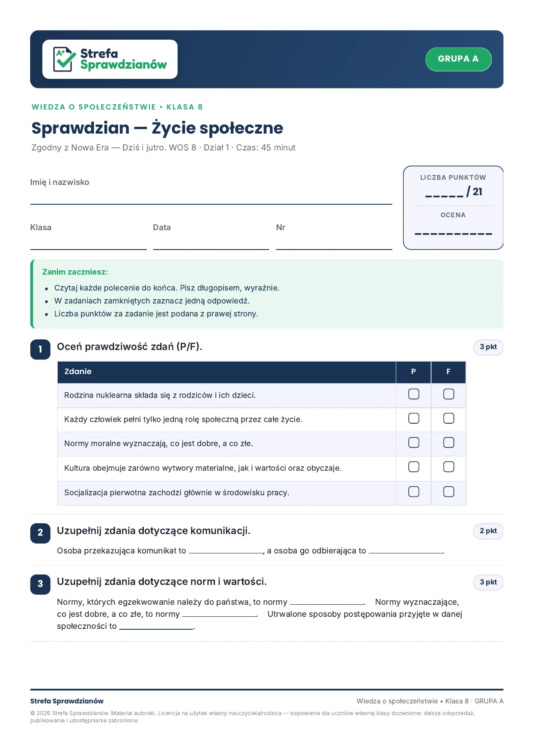534x756 pixels.
Task: Click the blank after 'Osoba przekazująca komunikat to'
Action: pyautogui.click(x=226, y=550)
